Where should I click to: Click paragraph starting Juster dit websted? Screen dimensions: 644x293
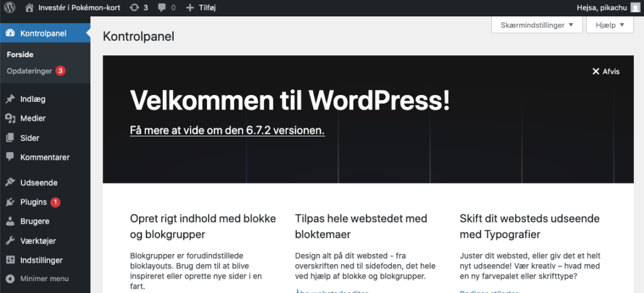point(531,266)
